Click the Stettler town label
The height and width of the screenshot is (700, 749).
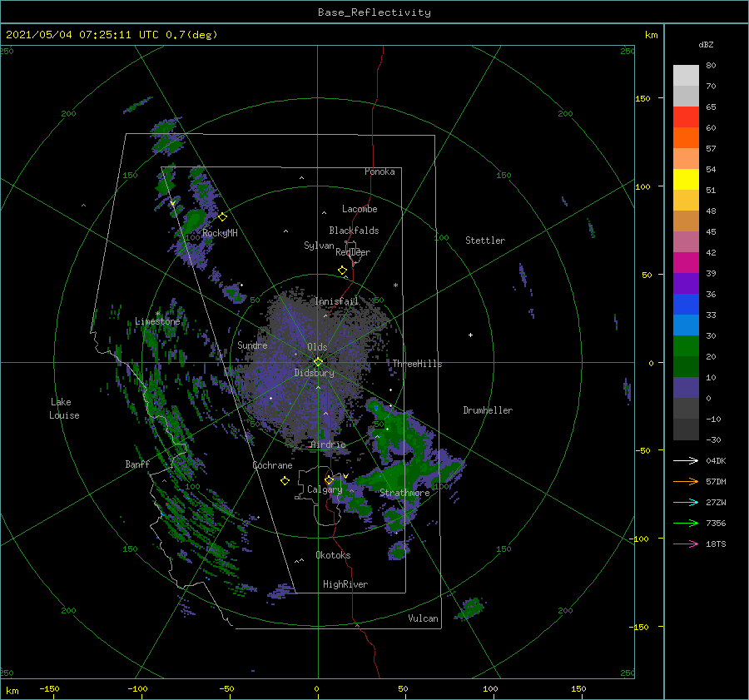point(485,241)
